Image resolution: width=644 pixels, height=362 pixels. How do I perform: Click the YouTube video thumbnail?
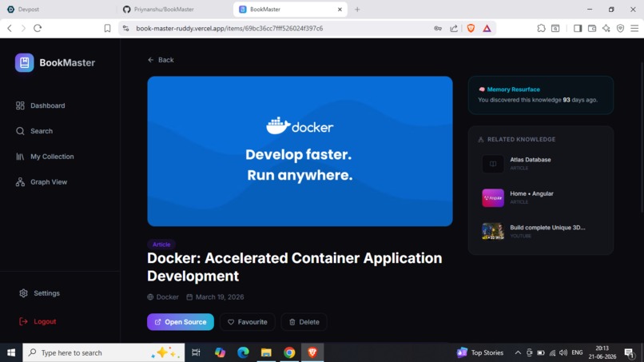[x=493, y=231]
